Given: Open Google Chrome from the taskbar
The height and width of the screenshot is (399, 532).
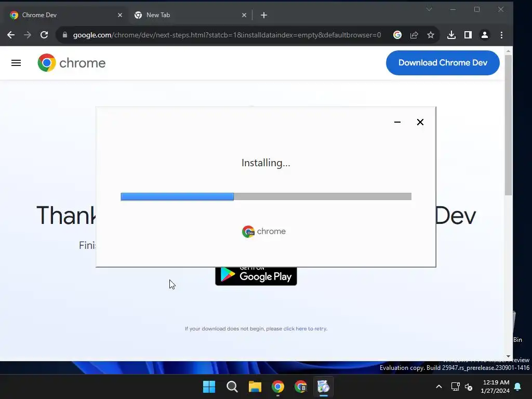Looking at the screenshot, I should pos(278,387).
